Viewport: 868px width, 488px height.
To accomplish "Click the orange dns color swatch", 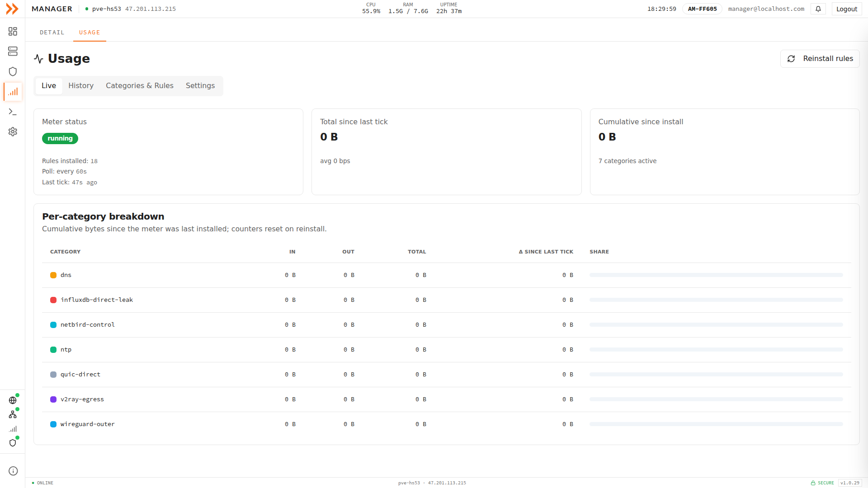I will click(53, 275).
